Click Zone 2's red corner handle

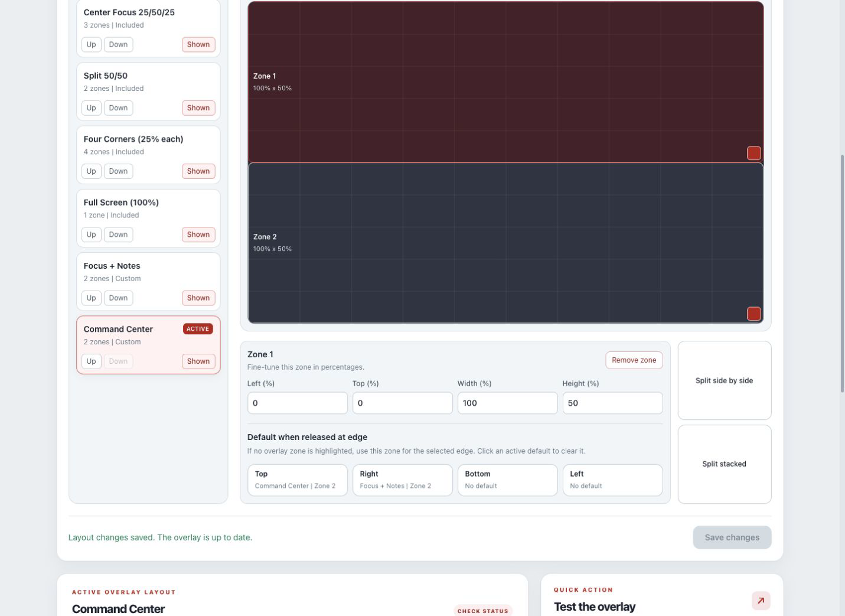tap(753, 314)
